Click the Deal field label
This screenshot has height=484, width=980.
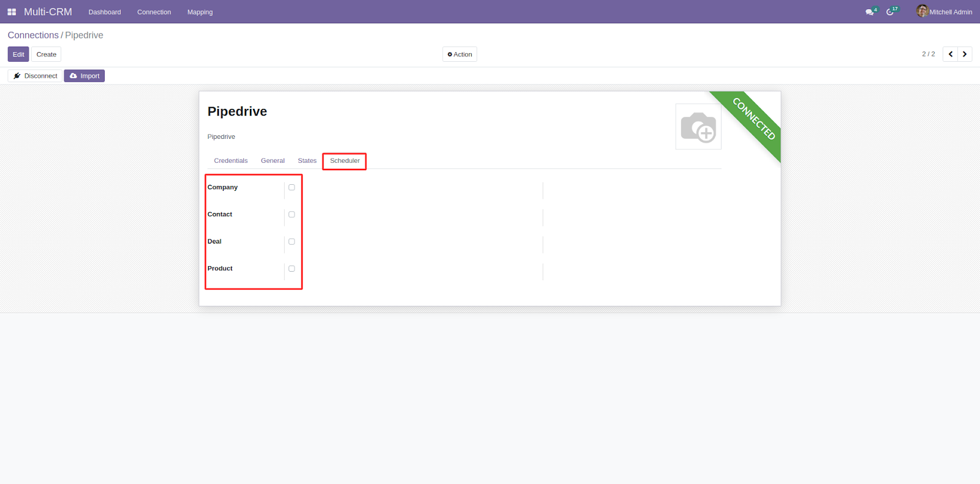[x=214, y=241]
